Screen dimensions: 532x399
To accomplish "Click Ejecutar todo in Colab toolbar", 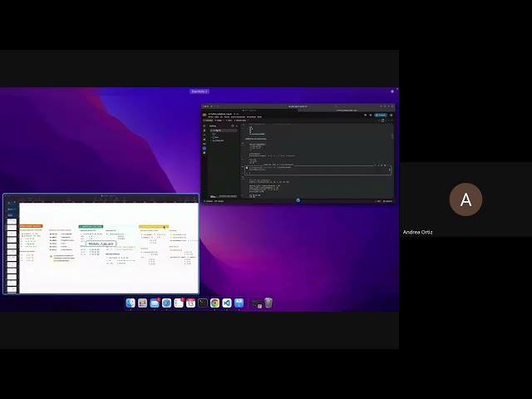I will [241, 120].
